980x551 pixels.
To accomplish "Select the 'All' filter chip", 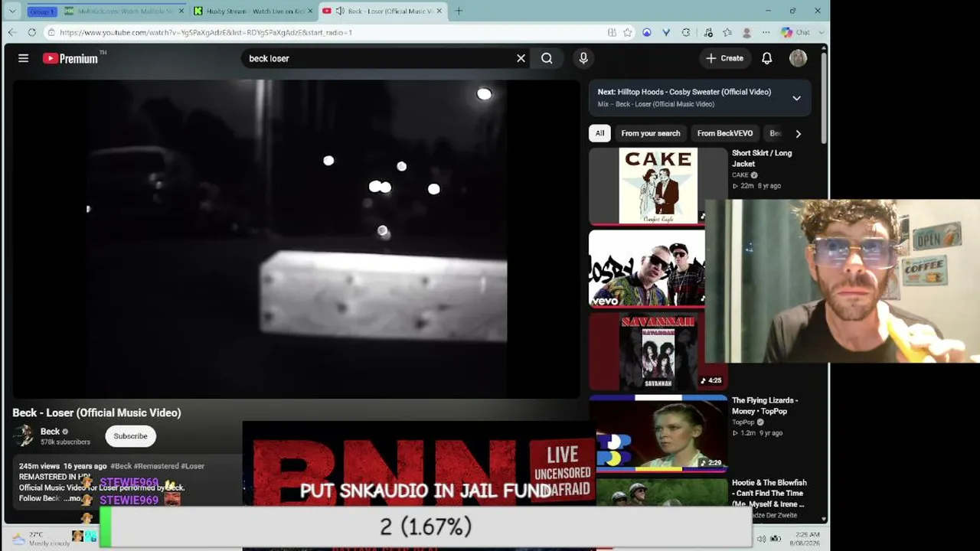I will tap(599, 133).
